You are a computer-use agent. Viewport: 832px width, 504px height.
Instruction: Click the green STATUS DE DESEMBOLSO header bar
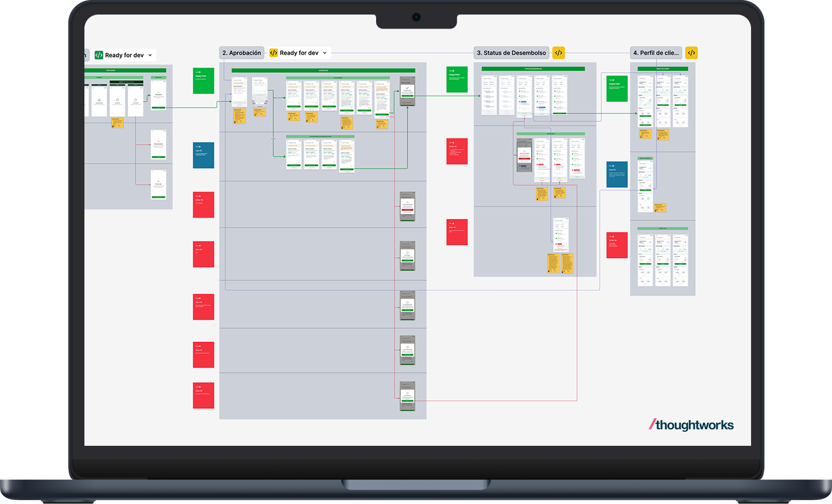(x=533, y=69)
